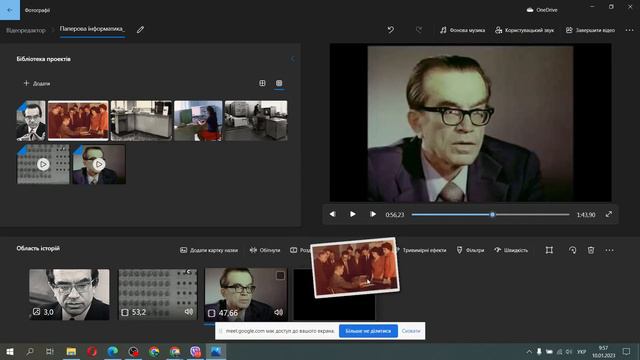Open the OneDrive indicator in title bar
The width and height of the screenshot is (640, 360).
(x=542, y=10)
